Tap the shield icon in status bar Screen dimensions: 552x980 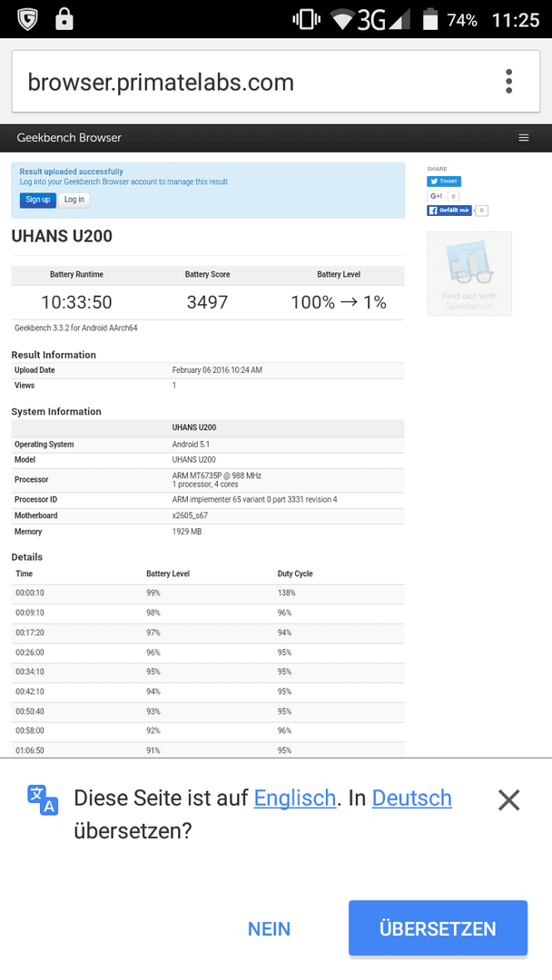coord(27,19)
